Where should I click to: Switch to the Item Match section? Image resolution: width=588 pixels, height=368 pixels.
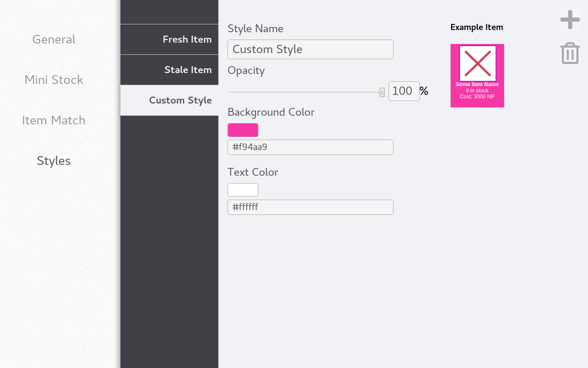[54, 121]
